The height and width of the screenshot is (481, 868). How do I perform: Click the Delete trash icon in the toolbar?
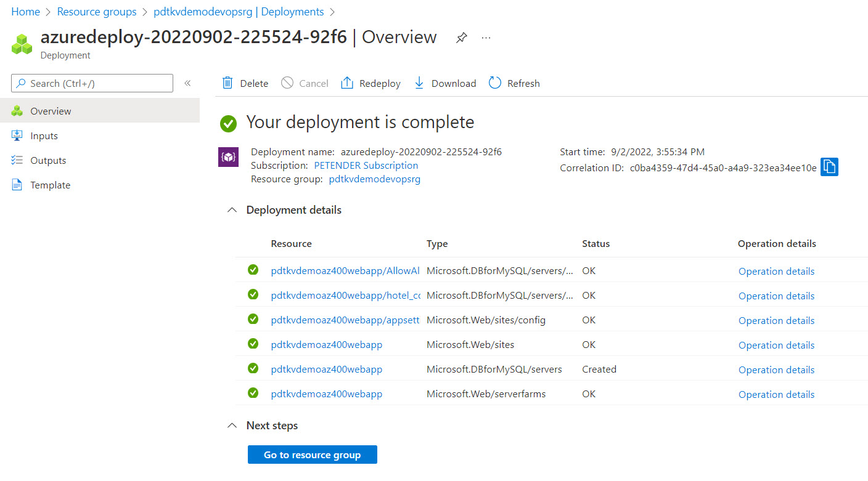(x=228, y=83)
